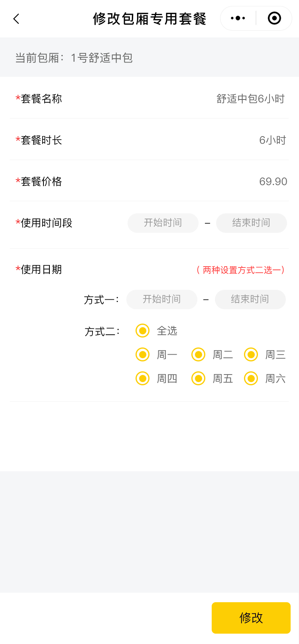Click the yellow 修改 button
This screenshot has height=644, width=299.
coord(251,618)
